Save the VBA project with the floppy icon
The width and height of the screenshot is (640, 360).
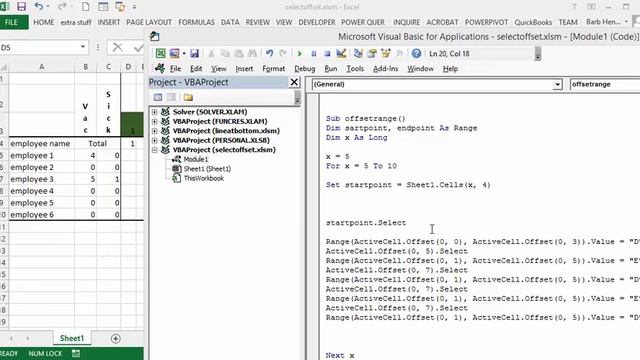pyautogui.click(x=194, y=53)
